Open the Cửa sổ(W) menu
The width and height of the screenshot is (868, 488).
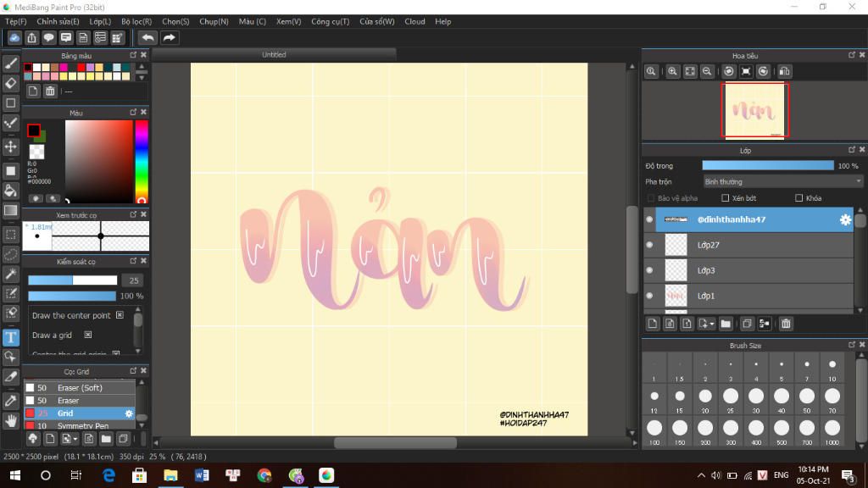click(x=377, y=21)
